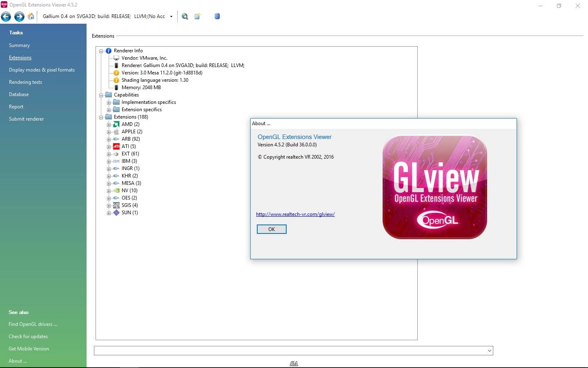Viewport: 588px width, 368px height.
Task: Click the Apple logo icon
Action: [116, 132]
